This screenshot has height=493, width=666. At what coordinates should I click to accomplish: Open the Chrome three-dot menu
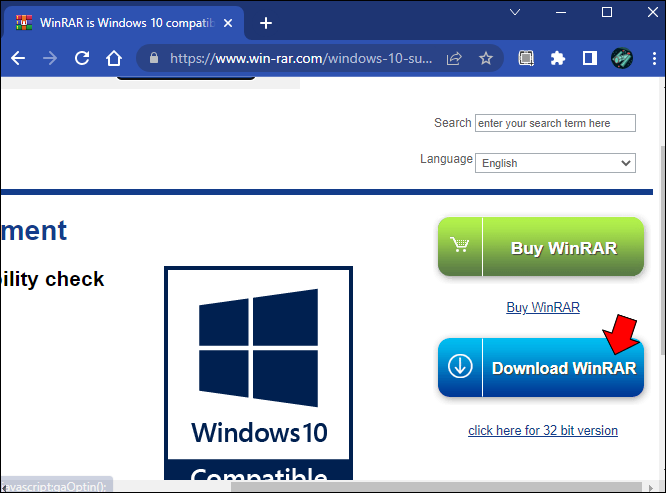[654, 58]
